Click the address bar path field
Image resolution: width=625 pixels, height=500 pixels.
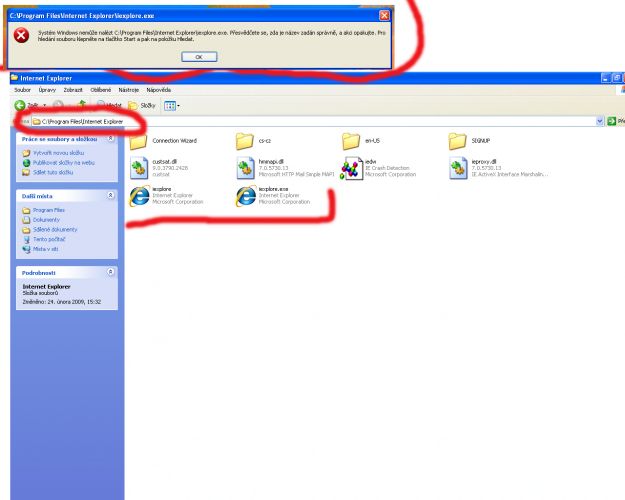(314, 121)
